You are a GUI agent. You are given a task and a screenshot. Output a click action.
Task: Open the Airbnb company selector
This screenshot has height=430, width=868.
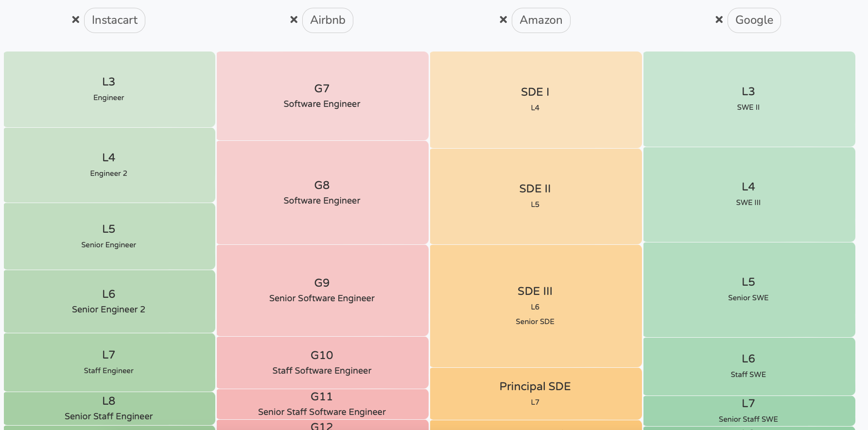[328, 20]
